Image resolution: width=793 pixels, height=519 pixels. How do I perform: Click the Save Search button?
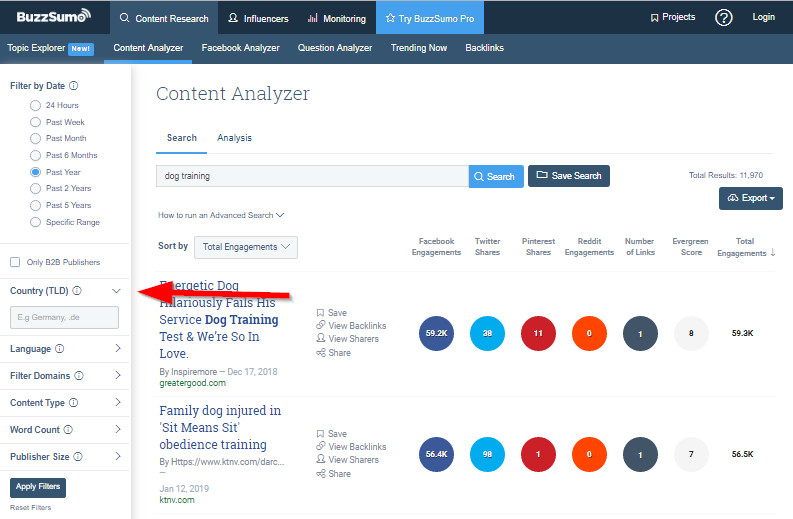568,176
